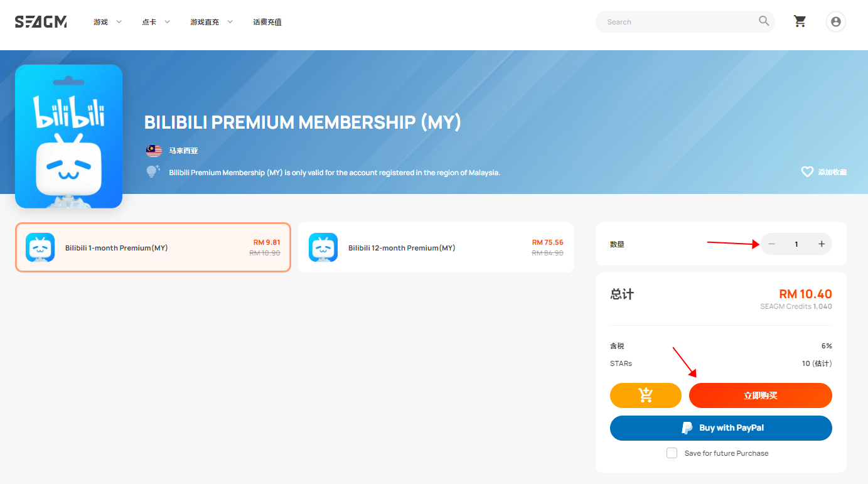This screenshot has width=868, height=484.
Task: Click the large Bilibili product card image
Action: coord(68,136)
